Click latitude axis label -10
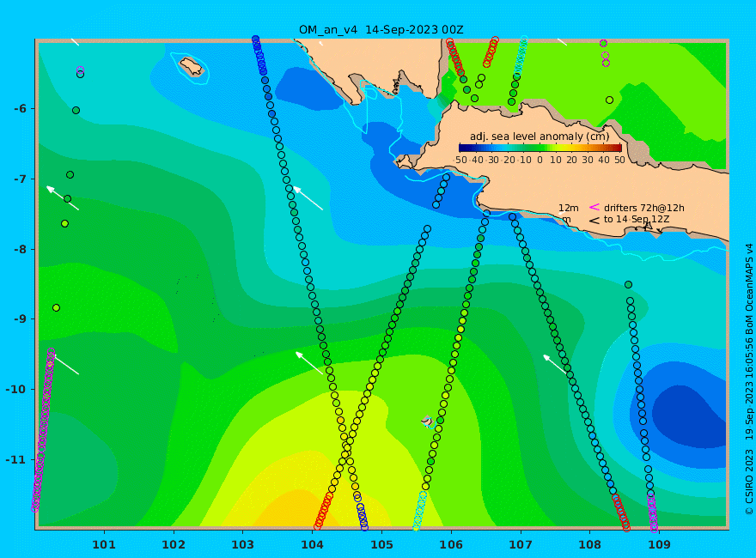Screen dimensions: 756x558 pos(16,389)
